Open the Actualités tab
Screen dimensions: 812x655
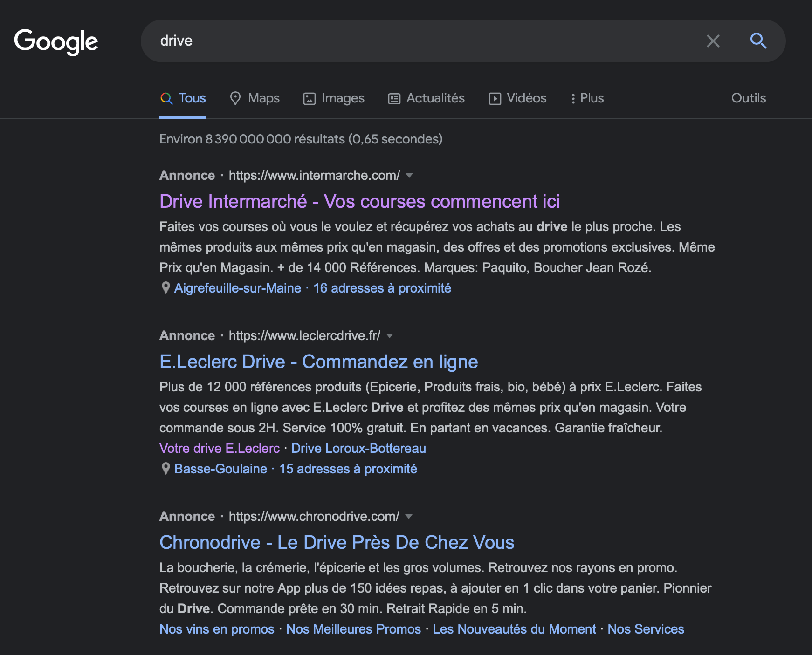427,98
